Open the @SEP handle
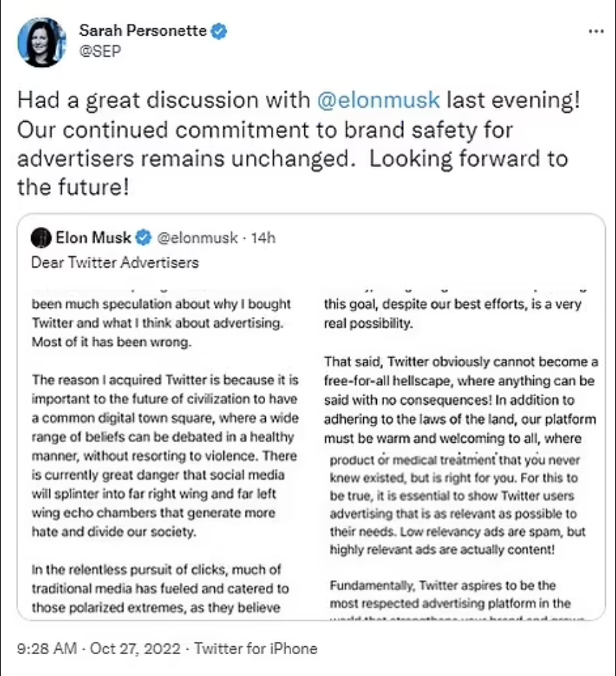The image size is (616, 676). tap(100, 52)
